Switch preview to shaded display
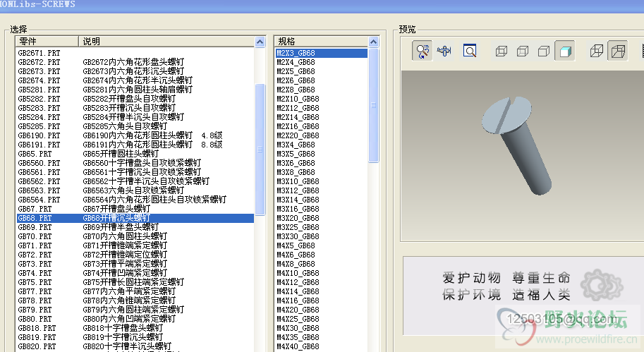This screenshot has width=644, height=352. click(x=565, y=51)
